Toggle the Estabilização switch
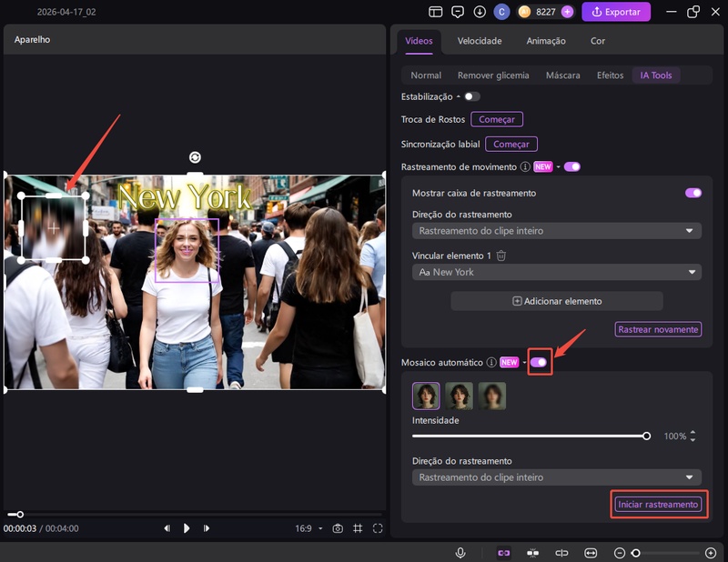The width and height of the screenshot is (728, 562). [471, 96]
